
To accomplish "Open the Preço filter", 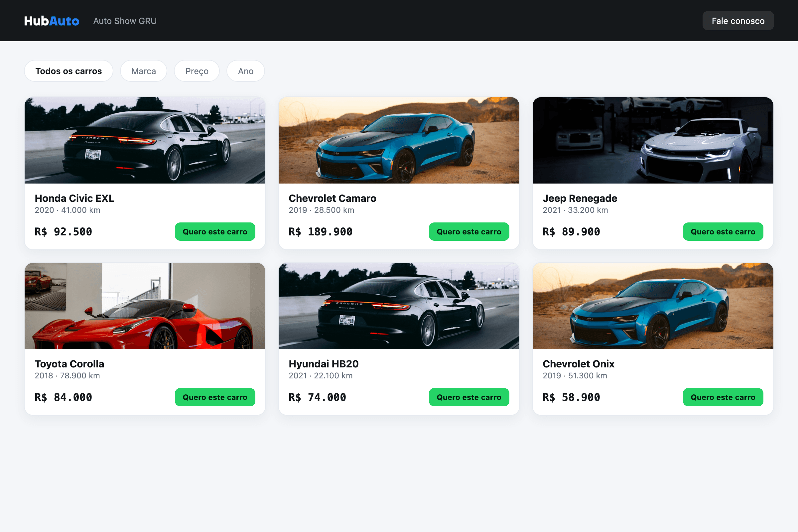I will click(x=197, y=71).
